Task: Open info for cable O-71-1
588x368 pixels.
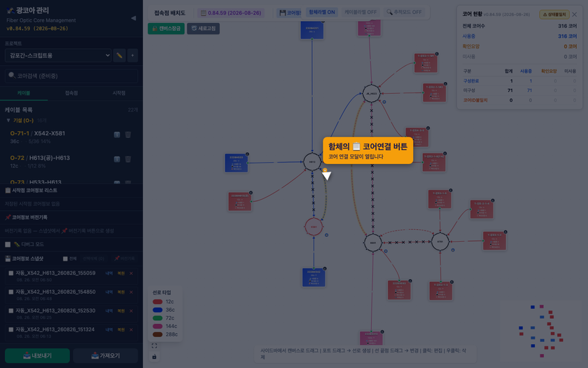Action: pyautogui.click(x=117, y=135)
